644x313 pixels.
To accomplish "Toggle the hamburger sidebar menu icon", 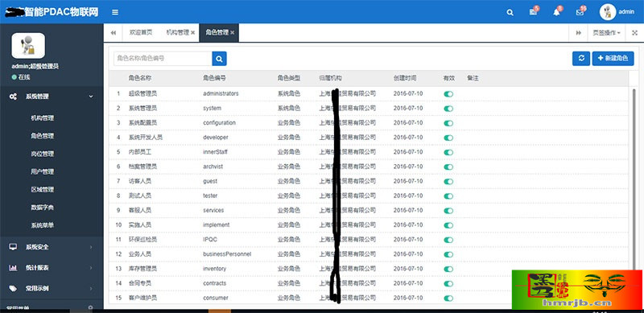I will pyautogui.click(x=115, y=12).
